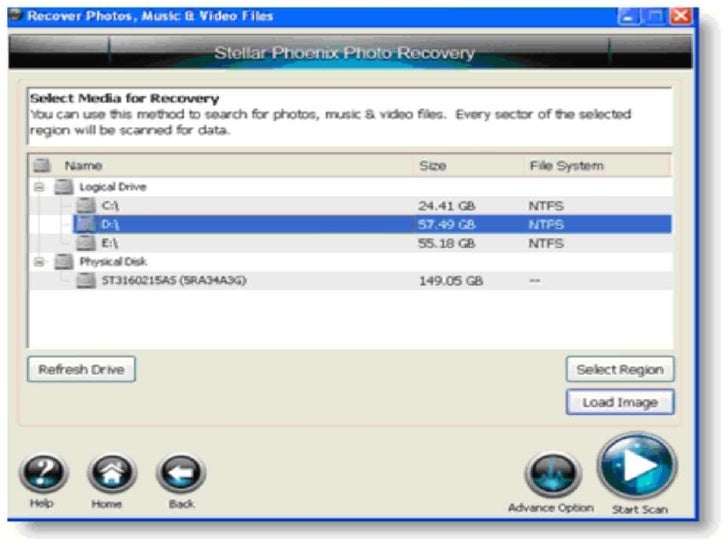This screenshot has width=728, height=546.
Task: Click the Help label under icon
Action: point(41,503)
